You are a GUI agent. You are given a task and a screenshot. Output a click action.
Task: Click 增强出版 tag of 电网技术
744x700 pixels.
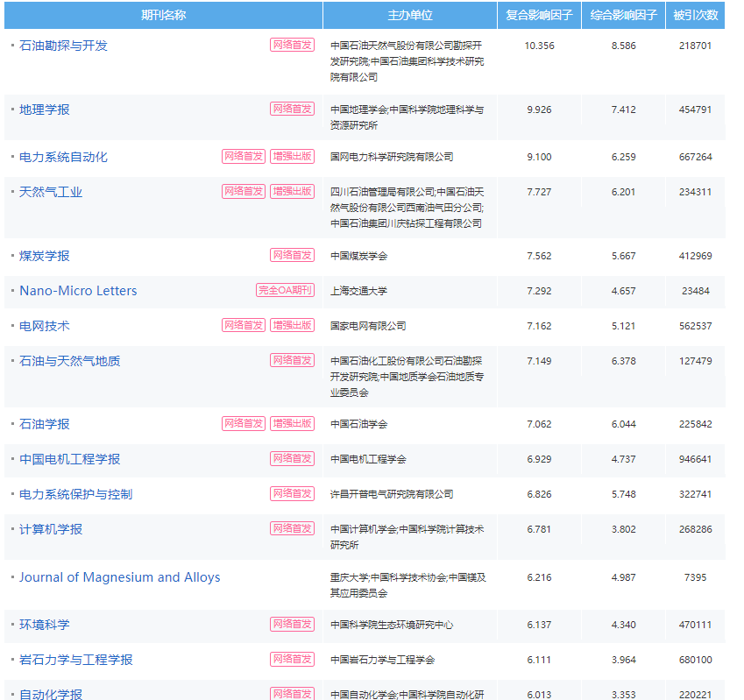pyautogui.click(x=293, y=325)
